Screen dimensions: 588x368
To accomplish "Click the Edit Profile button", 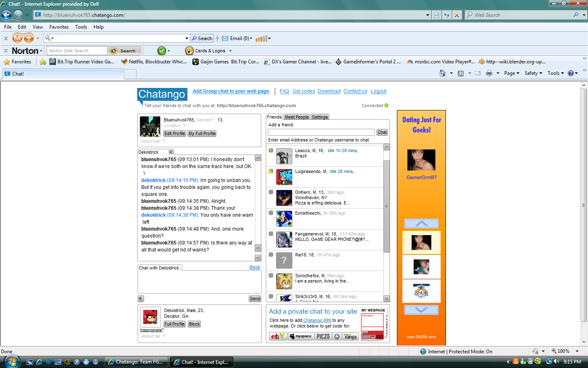I will click(x=175, y=133).
